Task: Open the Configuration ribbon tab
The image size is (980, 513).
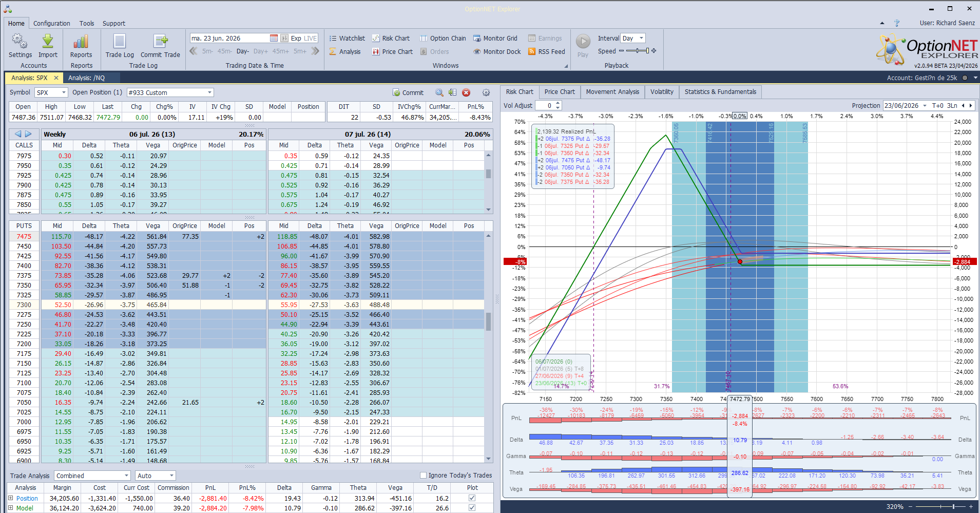Action: (x=52, y=23)
